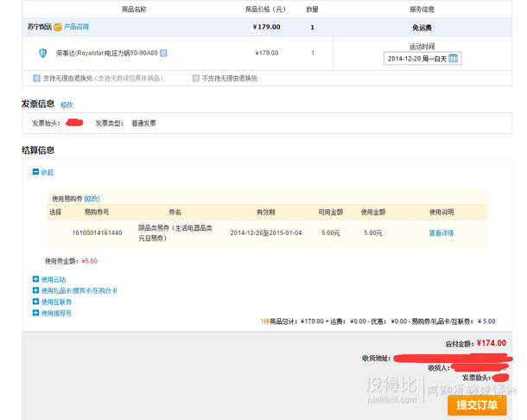Expand the 使用云钻 option
Viewport: 527px width, 420px height.
[x=35, y=279]
